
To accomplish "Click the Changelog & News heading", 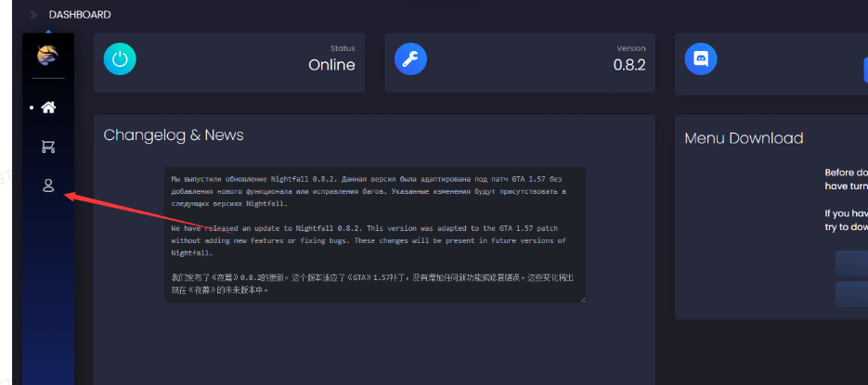I will (174, 135).
